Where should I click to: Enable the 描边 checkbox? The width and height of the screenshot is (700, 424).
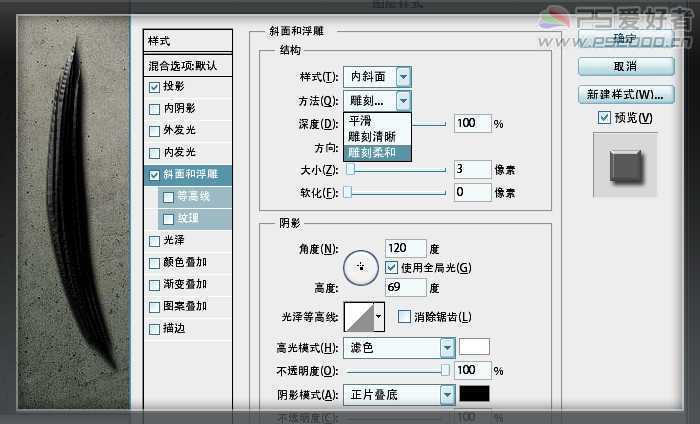click(x=154, y=329)
